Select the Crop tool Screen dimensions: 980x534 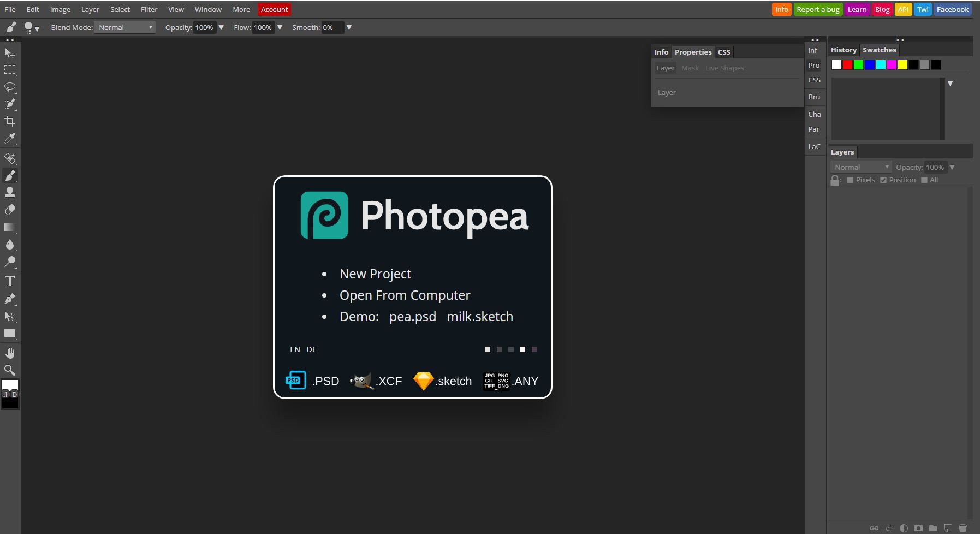[10, 121]
